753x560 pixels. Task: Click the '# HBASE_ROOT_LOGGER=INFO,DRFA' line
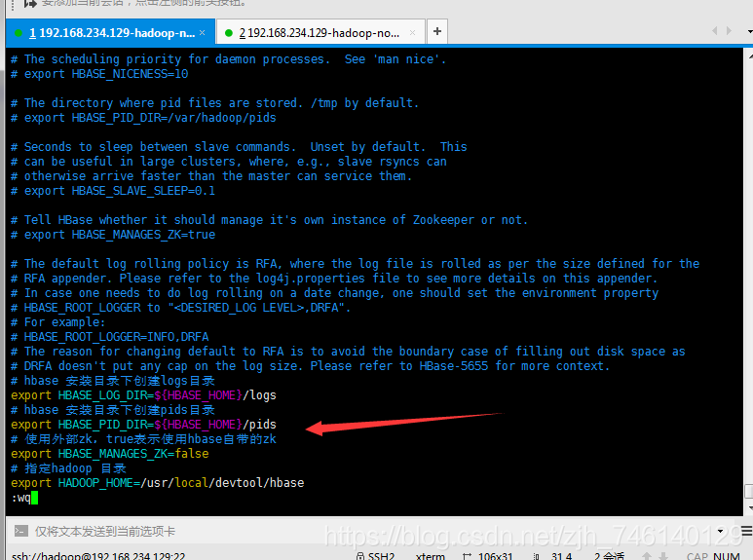(109, 337)
